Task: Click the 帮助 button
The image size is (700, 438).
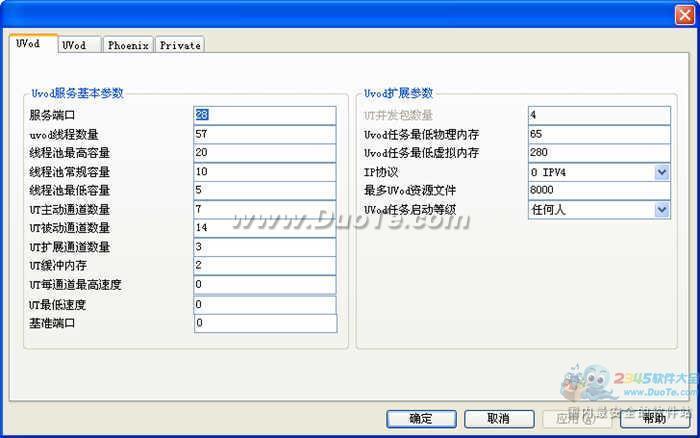Action: pos(656,418)
